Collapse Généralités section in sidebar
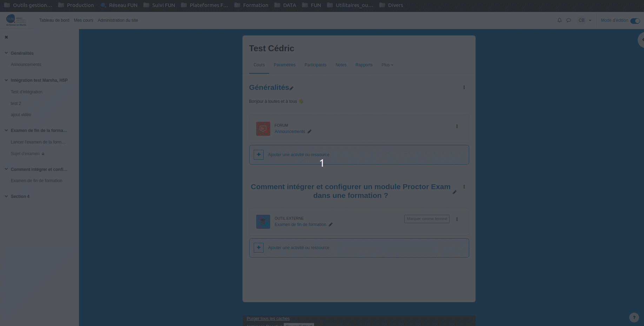 (x=6, y=53)
